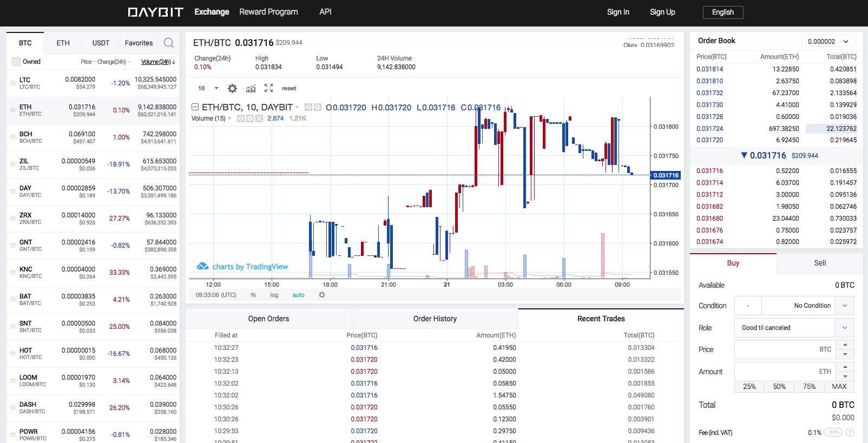This screenshot has height=443, width=868.
Task: Set amount to 25%
Action: click(x=749, y=386)
